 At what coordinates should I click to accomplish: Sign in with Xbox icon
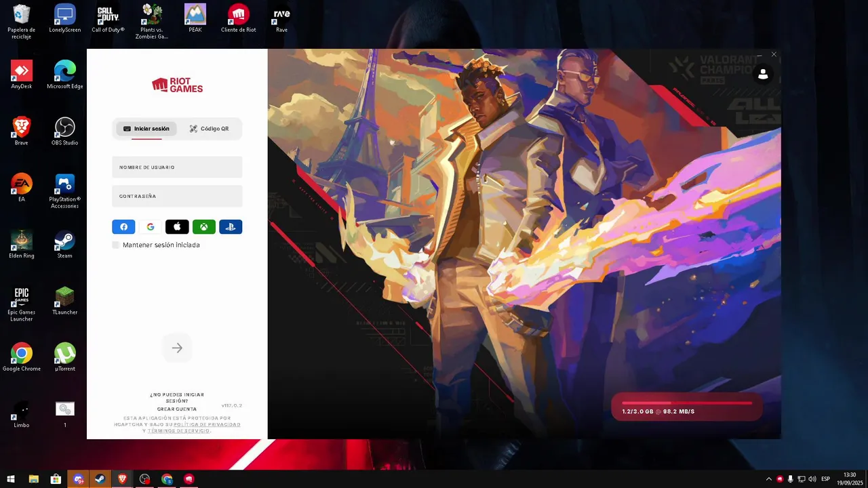(x=203, y=227)
